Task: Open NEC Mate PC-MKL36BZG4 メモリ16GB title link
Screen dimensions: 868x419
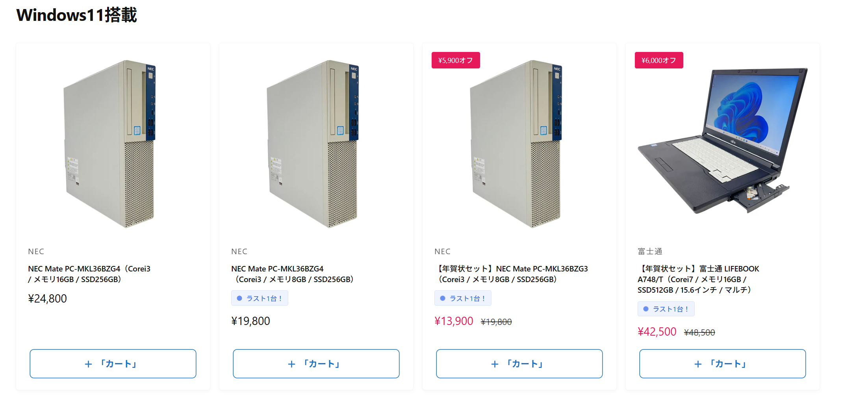Action: (89, 274)
